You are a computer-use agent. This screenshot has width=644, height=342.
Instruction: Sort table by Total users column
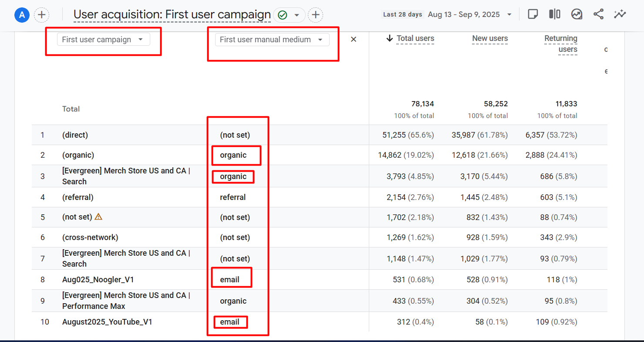(415, 39)
